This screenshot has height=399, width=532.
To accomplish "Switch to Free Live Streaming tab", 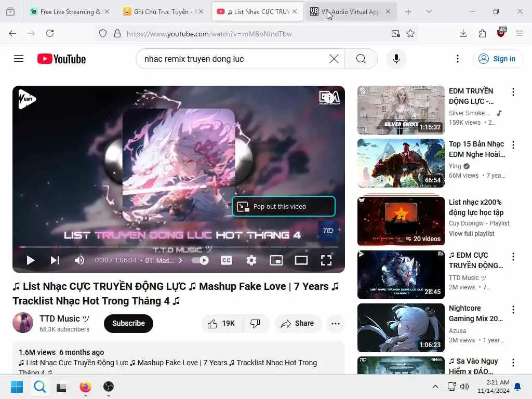I will [70, 11].
